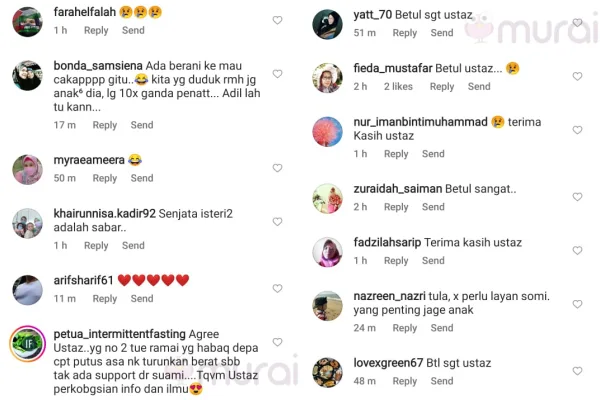Reply to nazreen_nazri's comment

tap(404, 328)
